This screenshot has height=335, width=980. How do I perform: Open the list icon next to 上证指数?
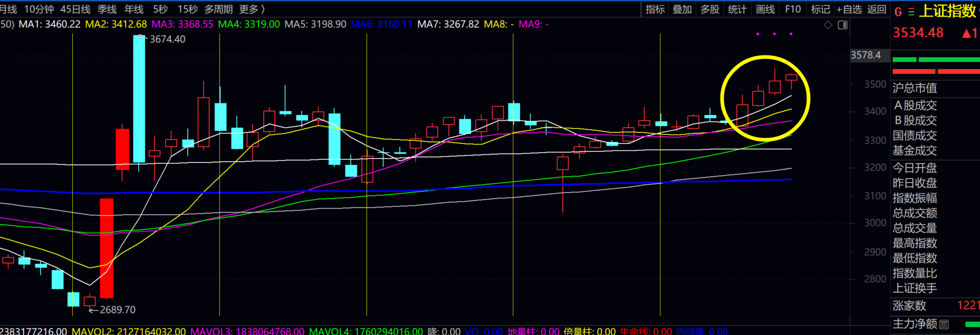[x=911, y=12]
